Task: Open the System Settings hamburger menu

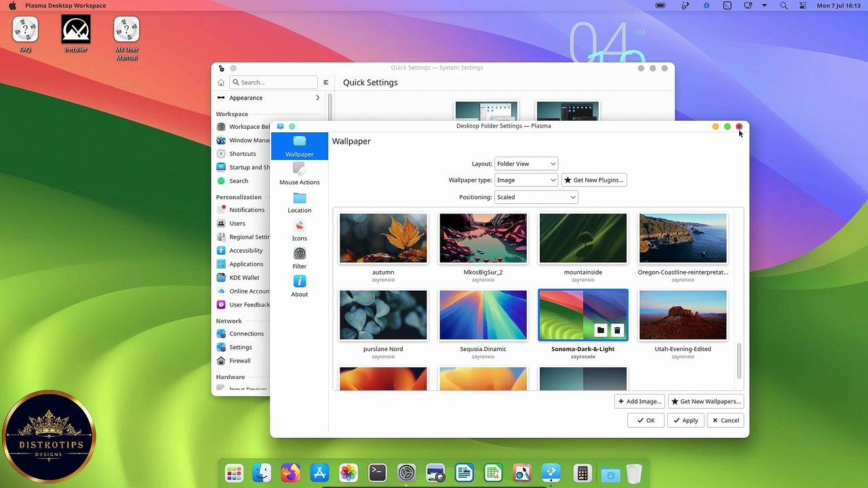Action: 325,83
